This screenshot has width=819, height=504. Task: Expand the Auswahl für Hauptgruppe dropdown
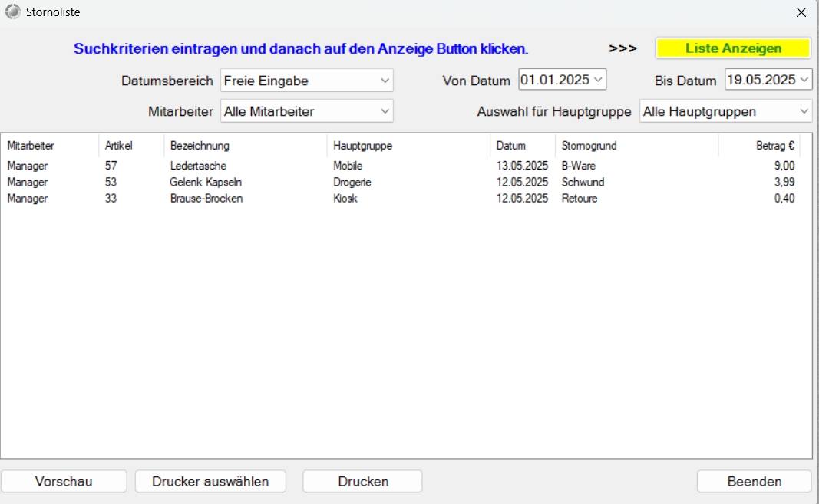(x=726, y=111)
